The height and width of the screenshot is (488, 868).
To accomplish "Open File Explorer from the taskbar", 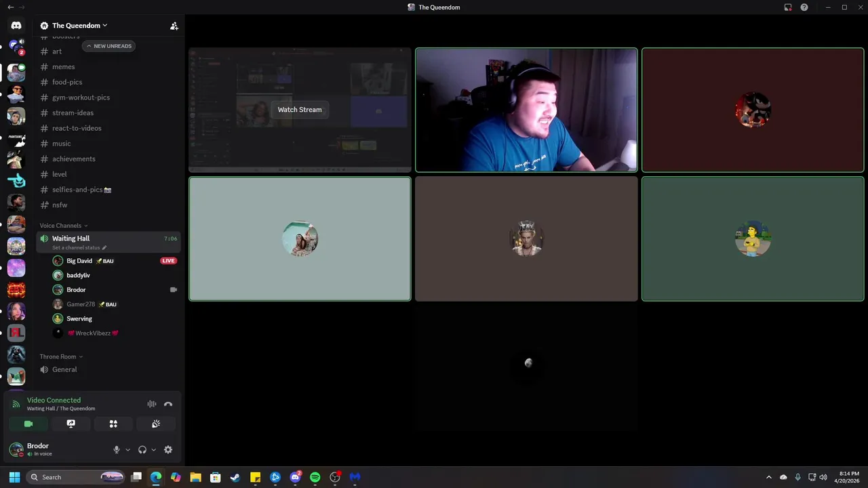I will pos(195,477).
